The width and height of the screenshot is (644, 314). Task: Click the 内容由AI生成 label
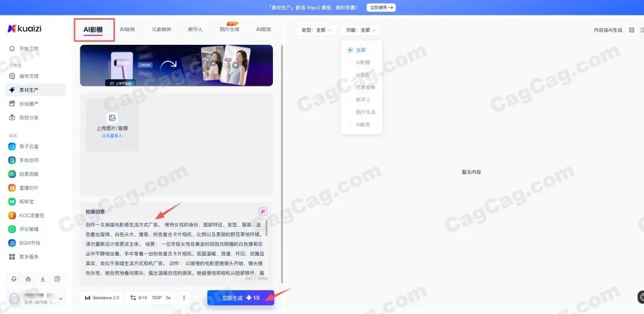[x=608, y=30]
